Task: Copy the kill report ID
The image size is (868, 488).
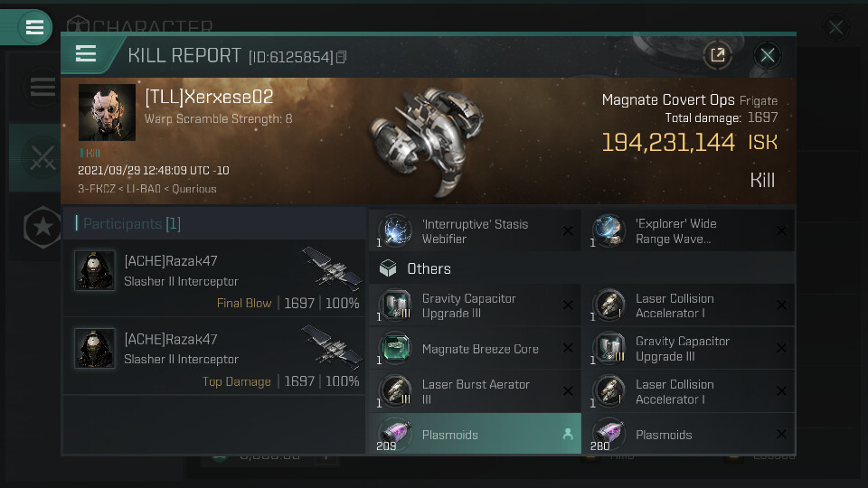Action: (341, 58)
